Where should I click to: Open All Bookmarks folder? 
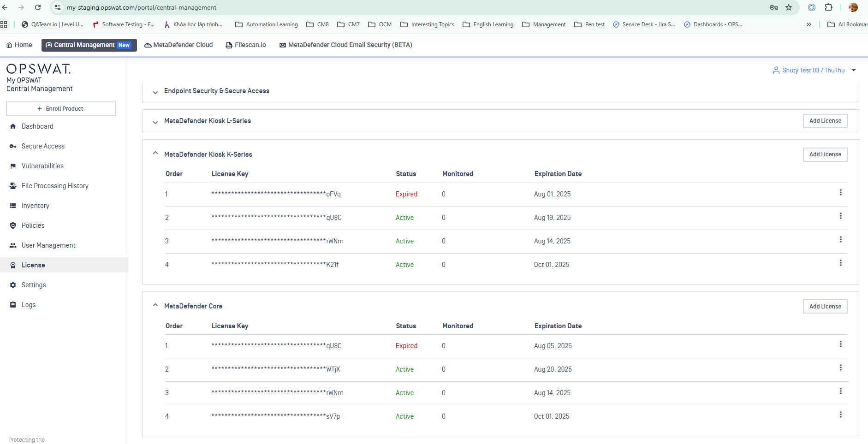(x=847, y=24)
